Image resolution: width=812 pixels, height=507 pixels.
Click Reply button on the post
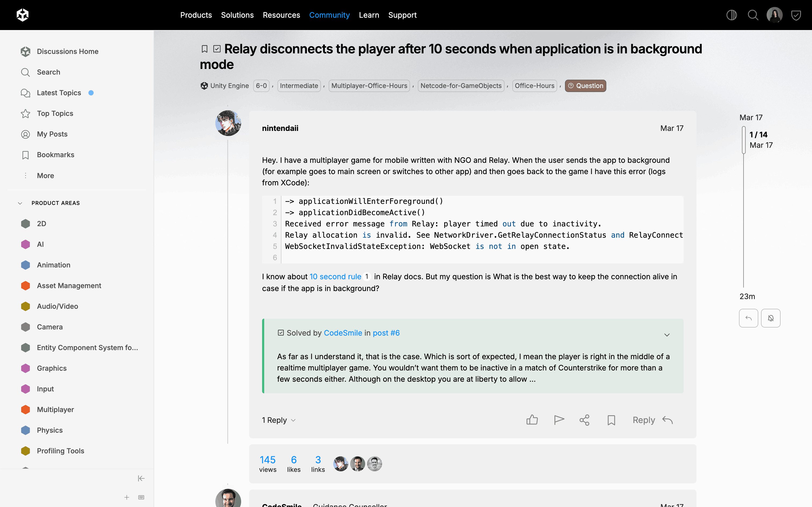[x=652, y=420]
